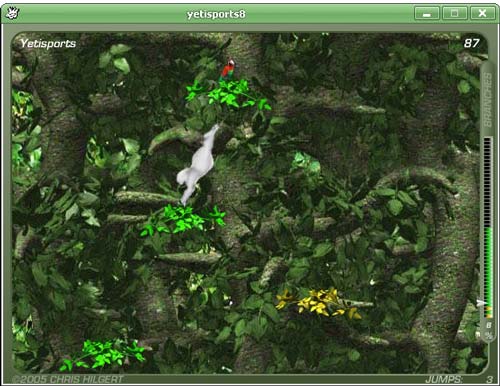Screen dimensions: 500x386
Task: Close the yetisports8 window
Action: tap(482, 14)
